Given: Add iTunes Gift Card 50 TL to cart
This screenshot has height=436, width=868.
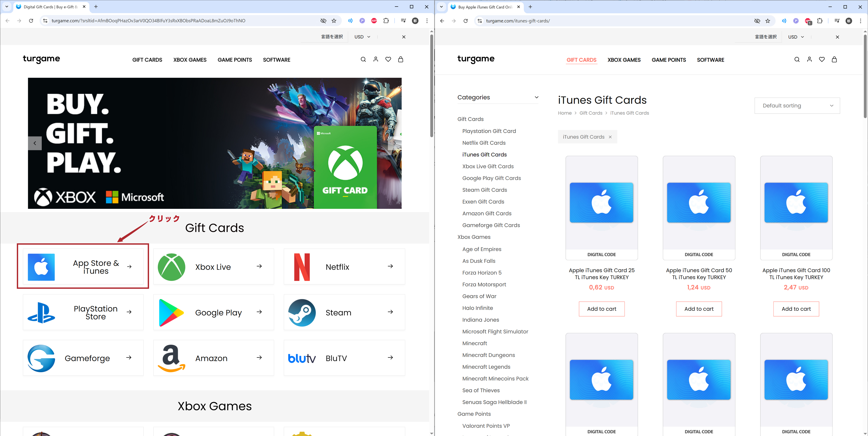Looking at the screenshot, I should click(699, 309).
